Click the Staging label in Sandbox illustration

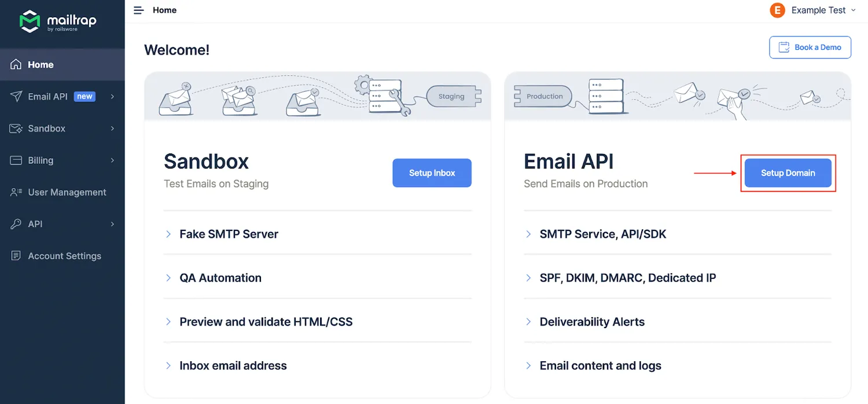[x=451, y=97]
